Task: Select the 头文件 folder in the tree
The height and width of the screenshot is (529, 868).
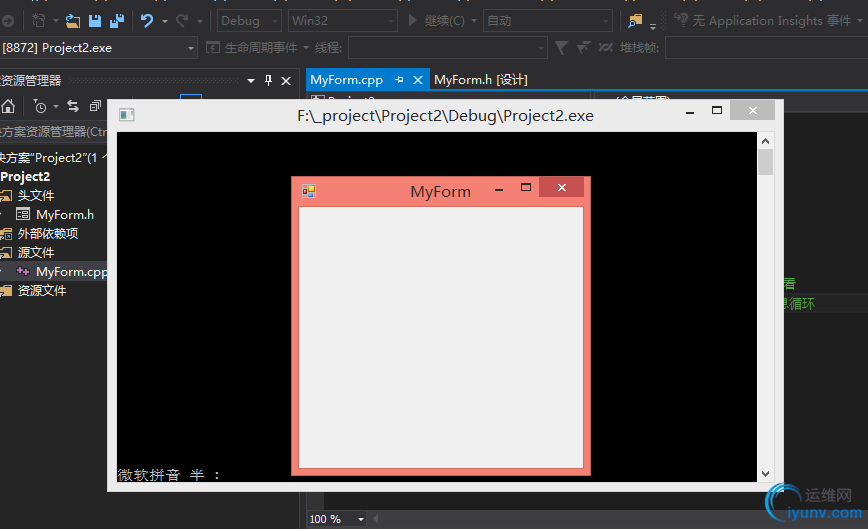Action: tap(35, 195)
